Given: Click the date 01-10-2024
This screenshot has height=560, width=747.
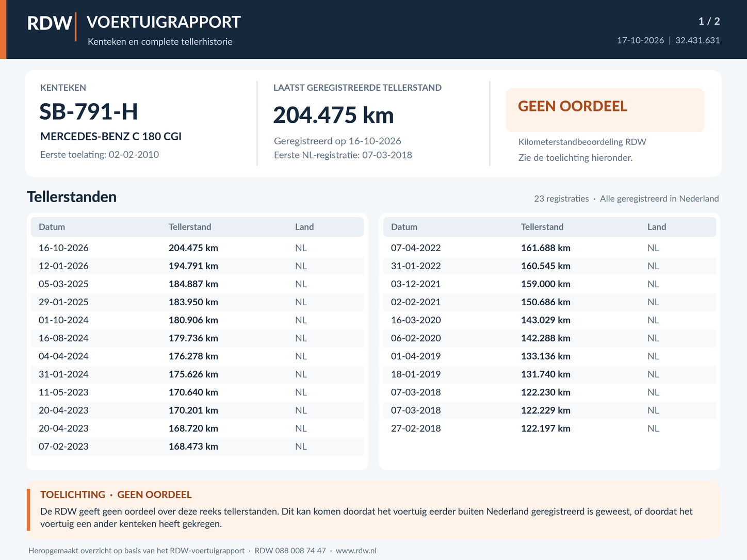Looking at the screenshot, I should point(63,320).
